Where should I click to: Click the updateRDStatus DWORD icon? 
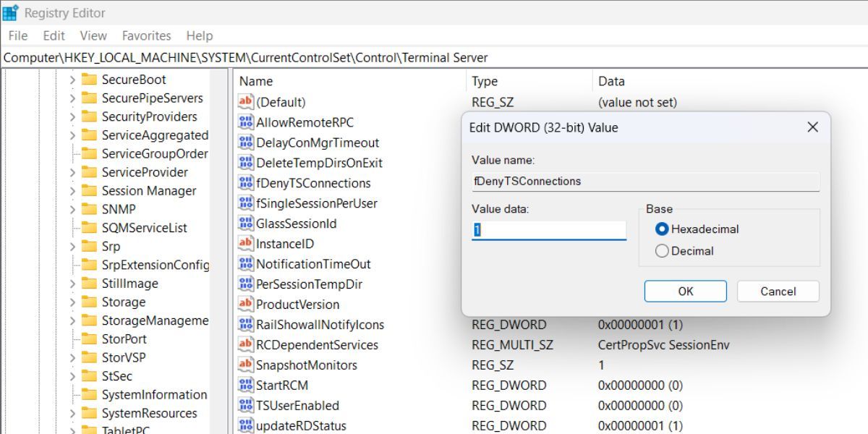246,426
